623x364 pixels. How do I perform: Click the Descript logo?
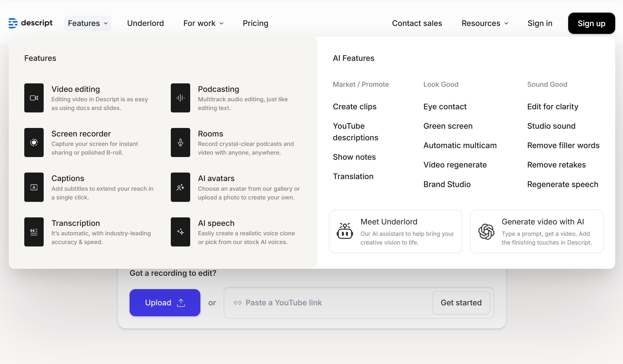30,23
